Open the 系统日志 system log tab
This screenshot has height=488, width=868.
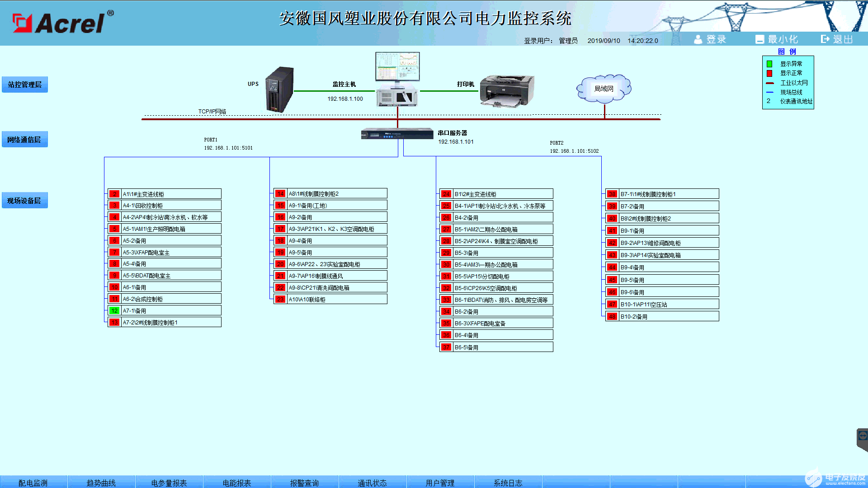508,483
